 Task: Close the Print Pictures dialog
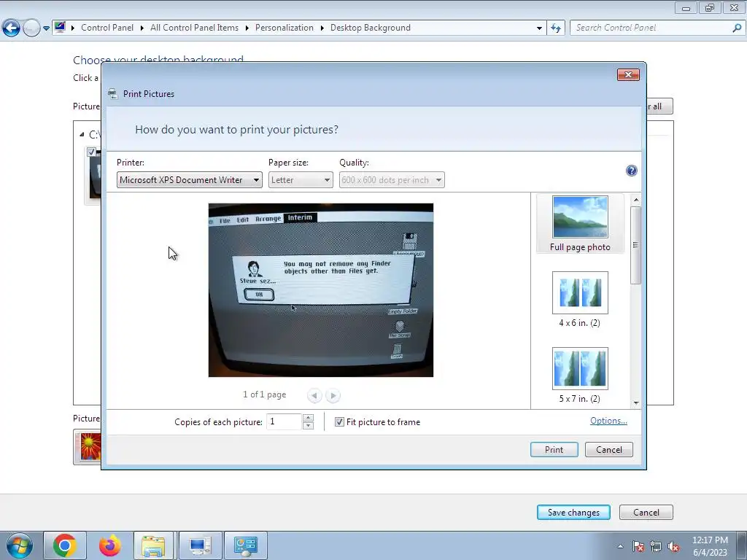tap(628, 75)
